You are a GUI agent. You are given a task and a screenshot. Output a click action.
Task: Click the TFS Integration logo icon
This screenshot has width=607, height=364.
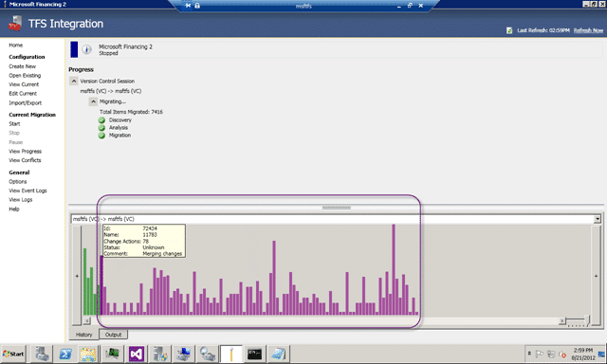(x=15, y=23)
